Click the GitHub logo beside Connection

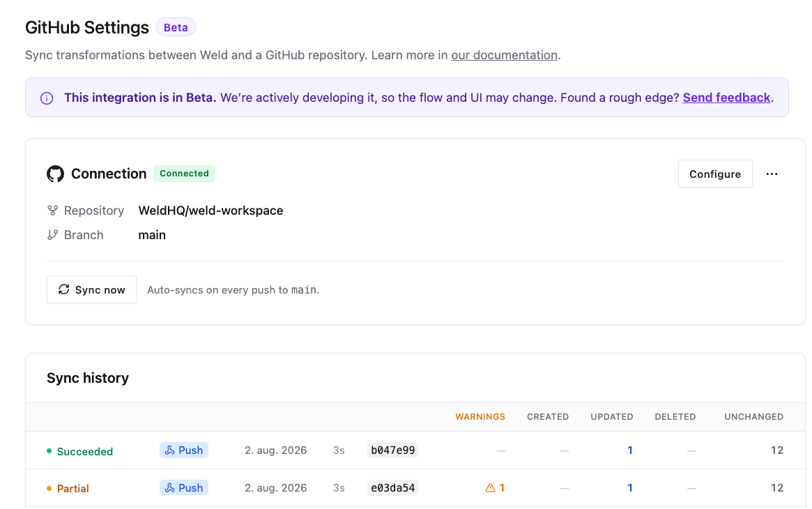coord(55,174)
